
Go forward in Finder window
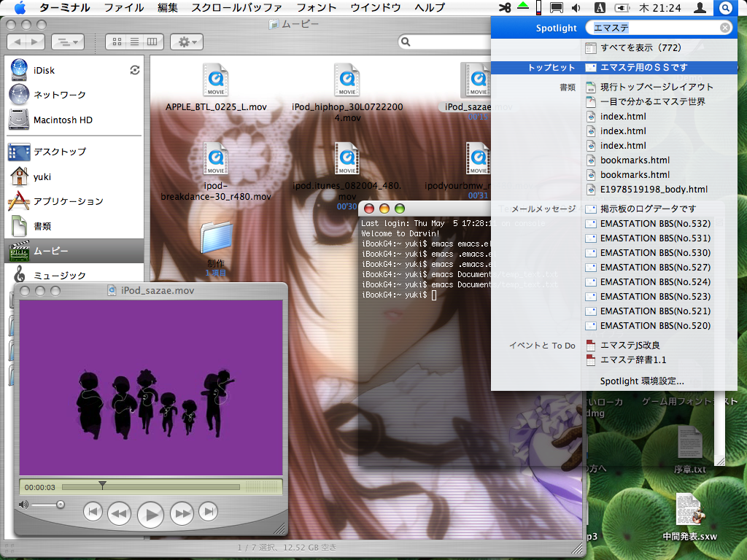tap(35, 42)
